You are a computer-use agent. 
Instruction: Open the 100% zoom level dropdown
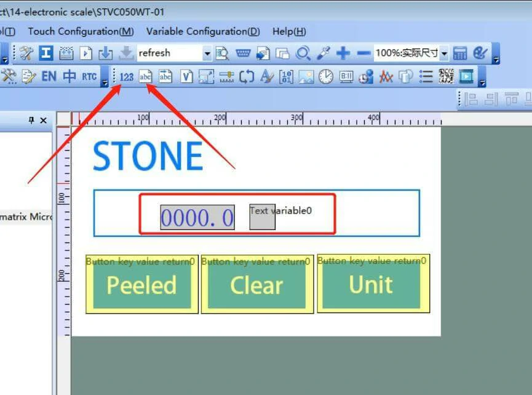coord(444,54)
